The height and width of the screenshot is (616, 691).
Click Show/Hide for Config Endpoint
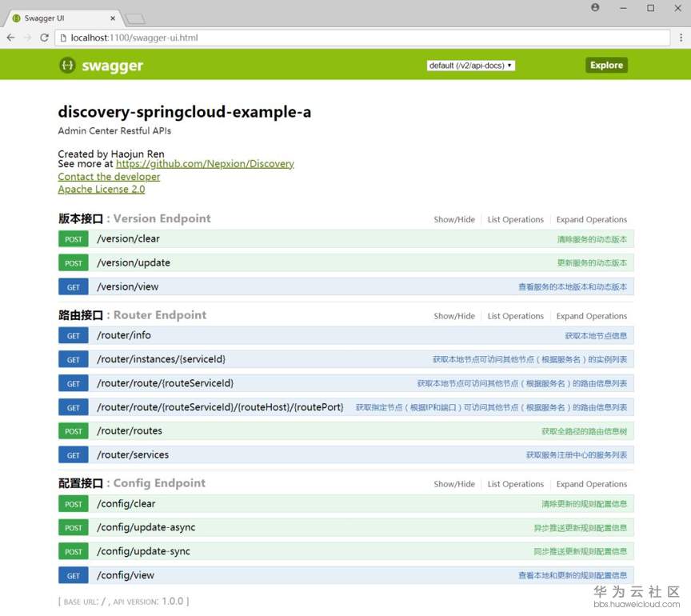[x=454, y=484]
